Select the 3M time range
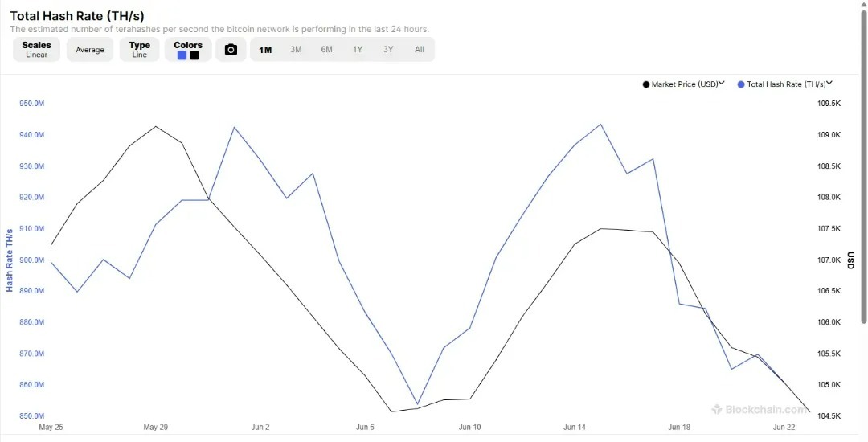The height and width of the screenshot is (442, 868). pyautogui.click(x=296, y=50)
